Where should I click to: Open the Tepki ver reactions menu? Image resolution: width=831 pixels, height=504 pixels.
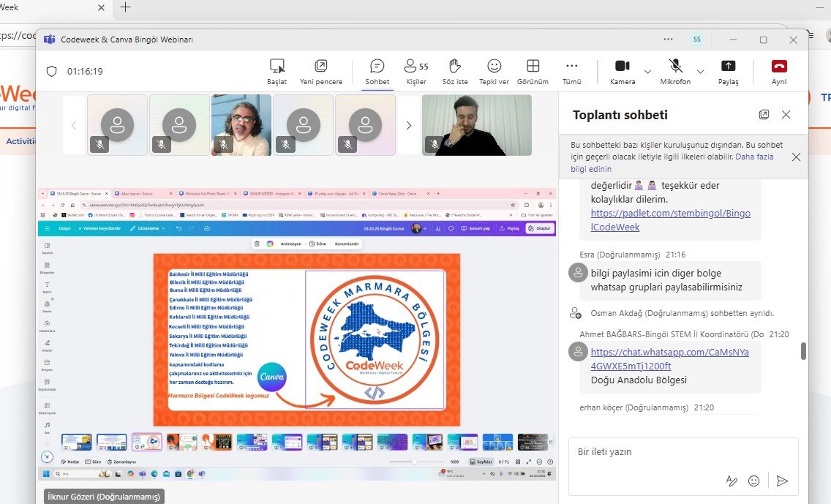[494, 72]
